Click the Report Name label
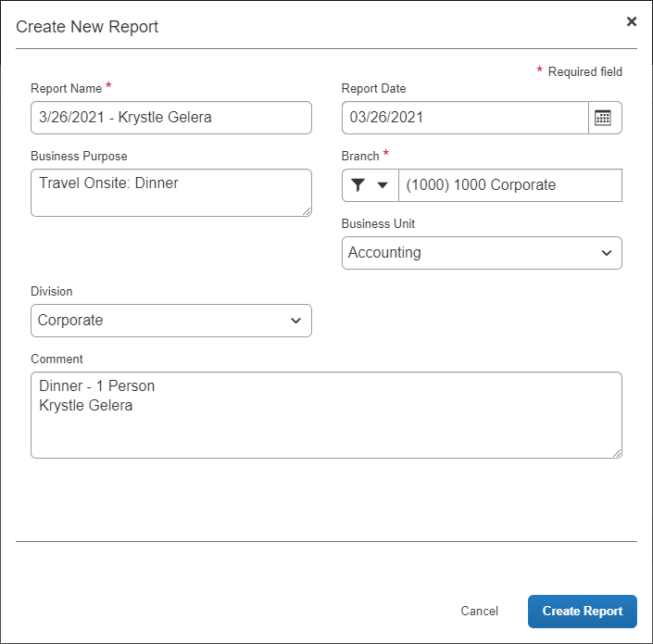Viewport: 653px width, 644px height. tap(66, 88)
